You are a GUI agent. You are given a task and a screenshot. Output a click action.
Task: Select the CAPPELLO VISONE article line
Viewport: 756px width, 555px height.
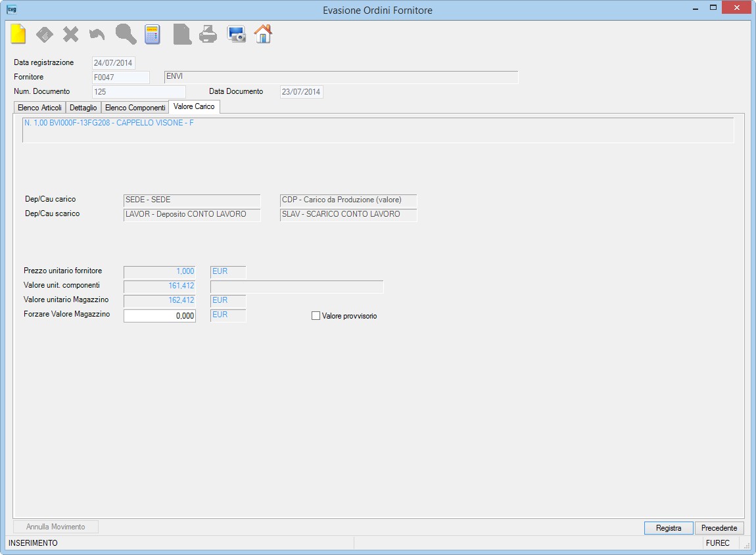(x=109, y=123)
